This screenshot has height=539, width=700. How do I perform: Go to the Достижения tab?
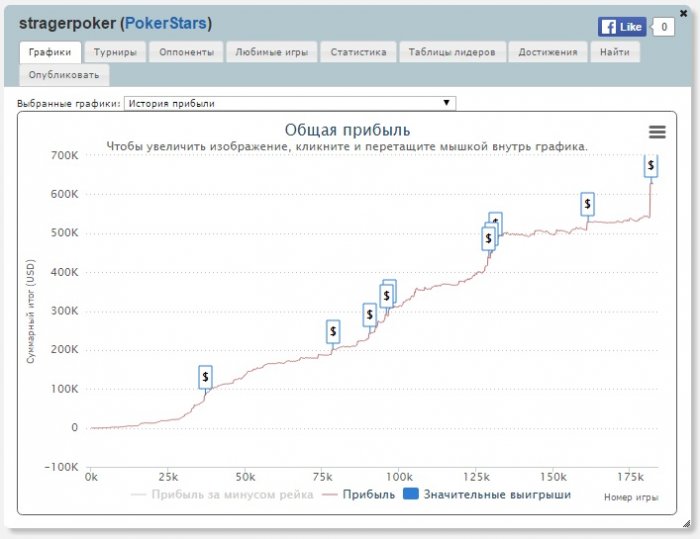(x=548, y=52)
